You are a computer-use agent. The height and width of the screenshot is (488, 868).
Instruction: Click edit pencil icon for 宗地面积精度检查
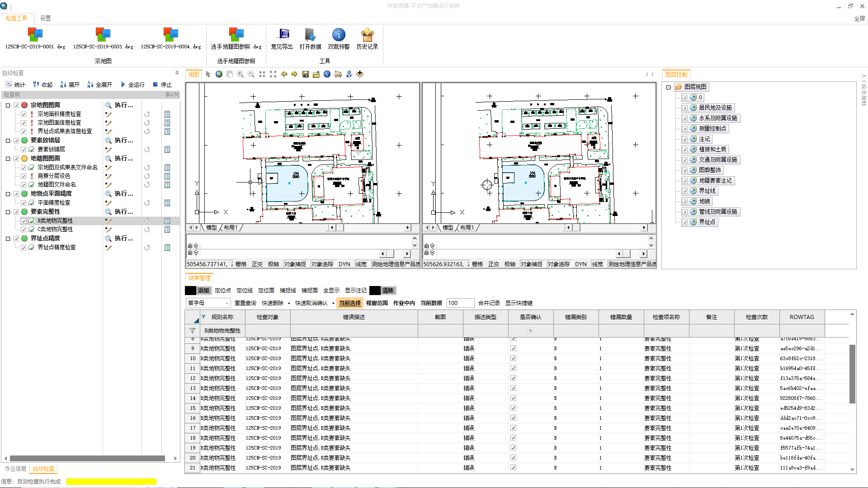108,114
